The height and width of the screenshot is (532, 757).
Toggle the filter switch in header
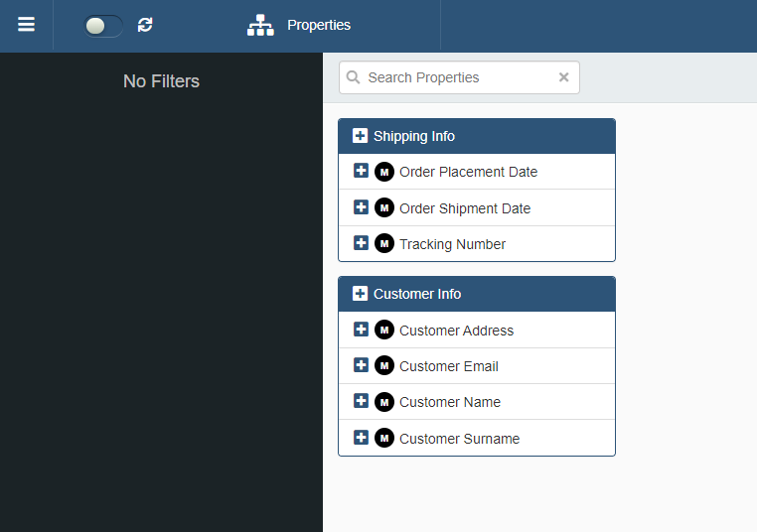pyautogui.click(x=103, y=26)
